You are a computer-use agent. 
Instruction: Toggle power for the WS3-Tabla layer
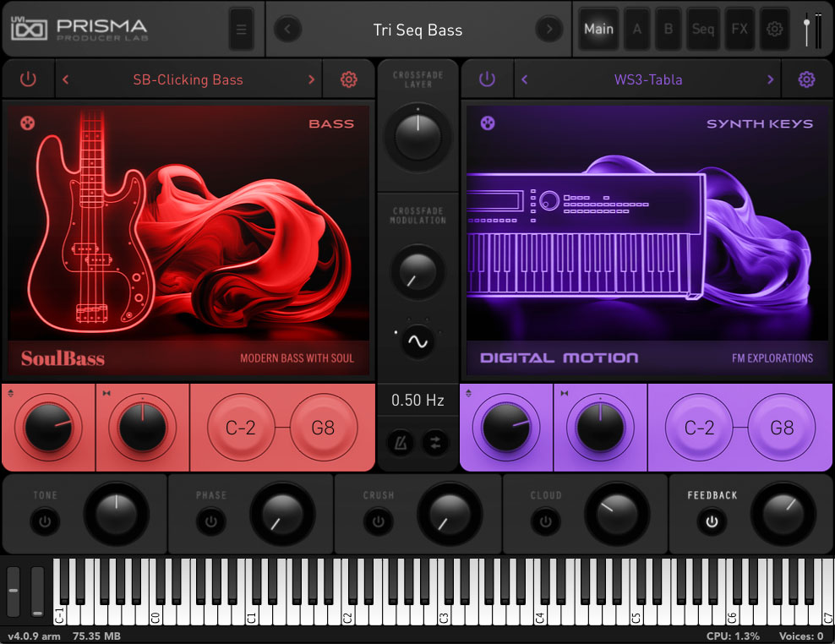tap(487, 79)
